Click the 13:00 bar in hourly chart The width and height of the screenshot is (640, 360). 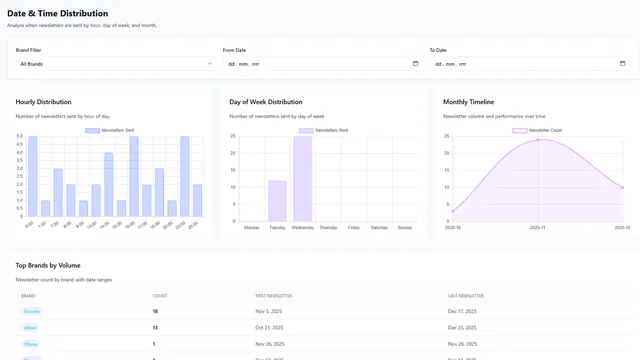click(96, 200)
